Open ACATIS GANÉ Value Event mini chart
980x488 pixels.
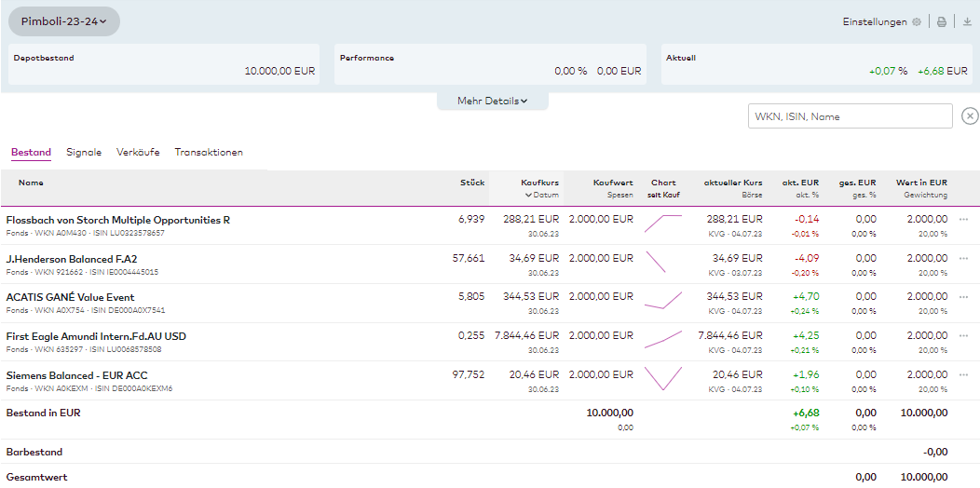pyautogui.click(x=663, y=301)
